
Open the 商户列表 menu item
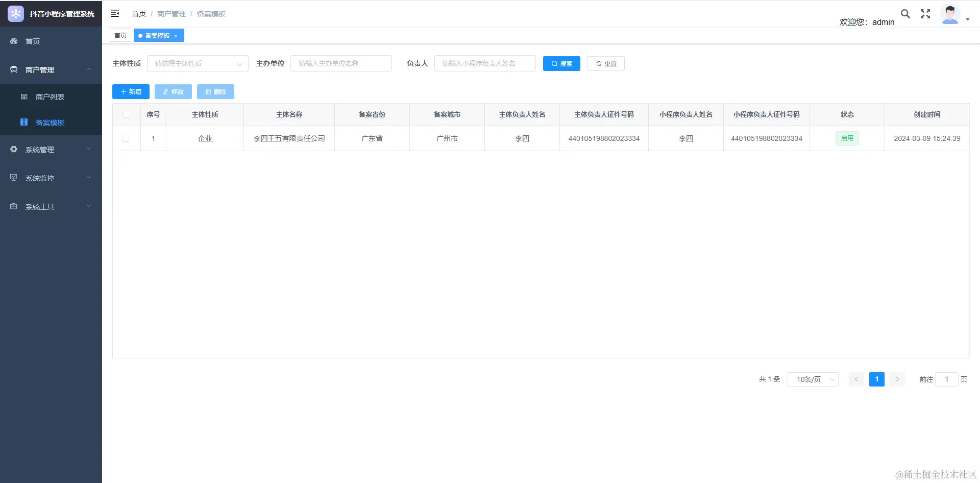click(51, 96)
